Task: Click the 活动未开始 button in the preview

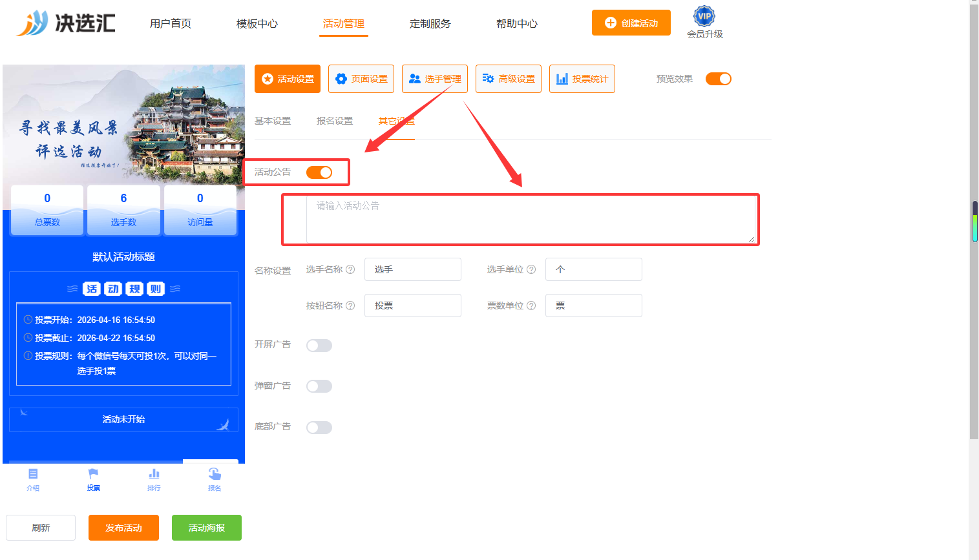Action: [x=123, y=420]
